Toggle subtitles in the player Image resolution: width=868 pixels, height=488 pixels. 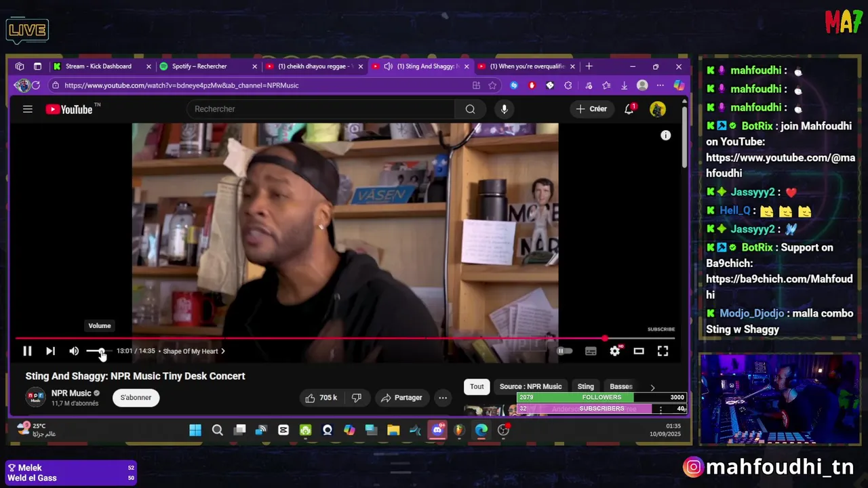click(591, 351)
